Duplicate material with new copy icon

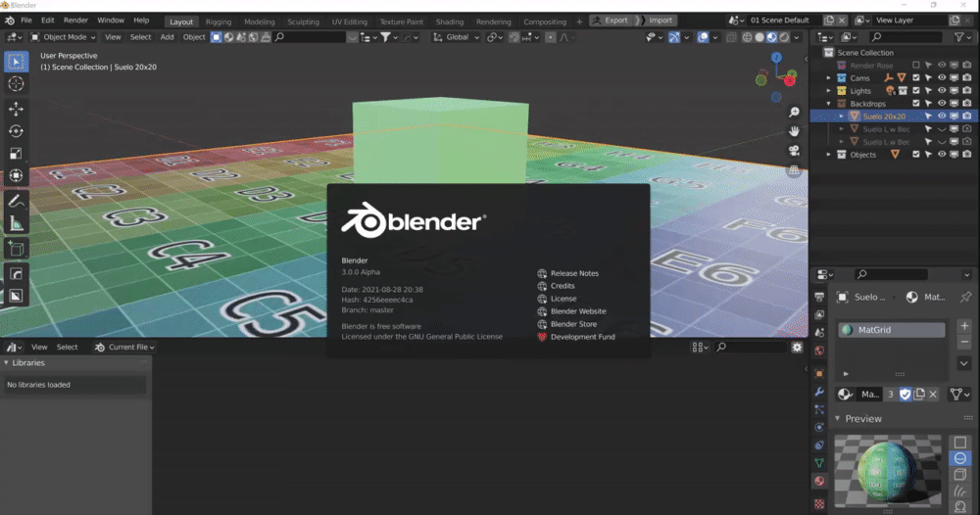click(x=919, y=394)
